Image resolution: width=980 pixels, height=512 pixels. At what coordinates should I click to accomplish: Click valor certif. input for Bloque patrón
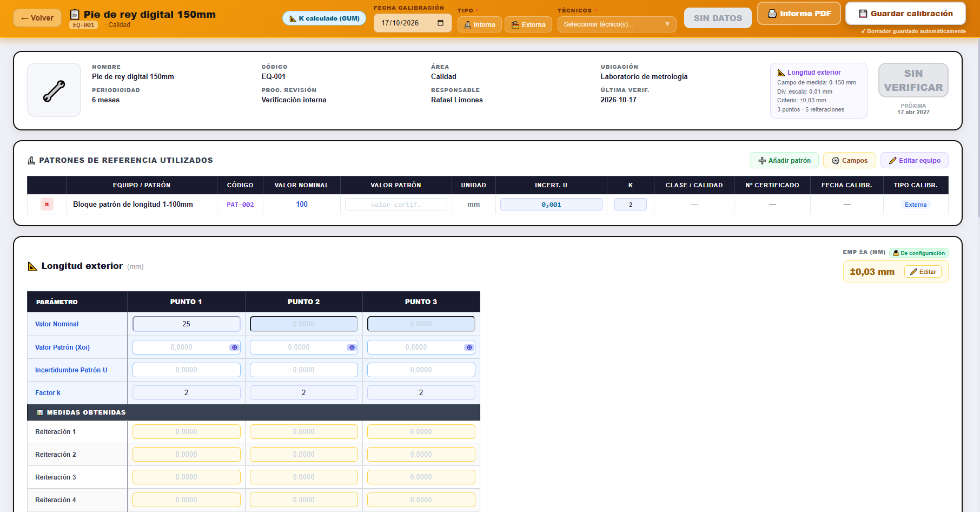[396, 205]
